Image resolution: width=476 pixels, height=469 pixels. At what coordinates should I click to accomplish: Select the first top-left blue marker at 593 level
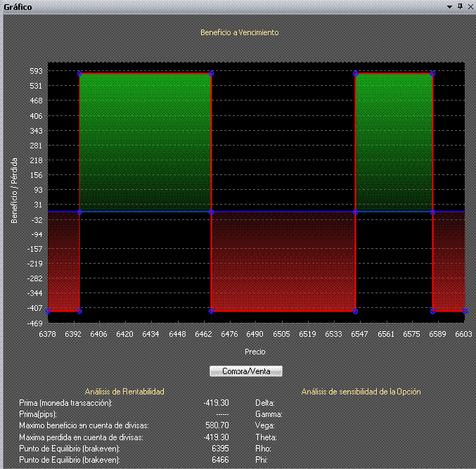click(x=79, y=73)
